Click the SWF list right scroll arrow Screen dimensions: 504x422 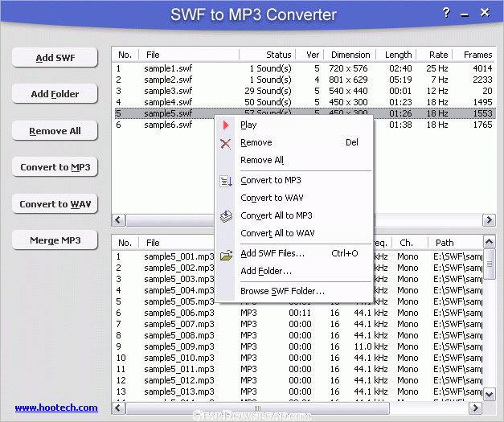pyautogui.click(x=489, y=220)
